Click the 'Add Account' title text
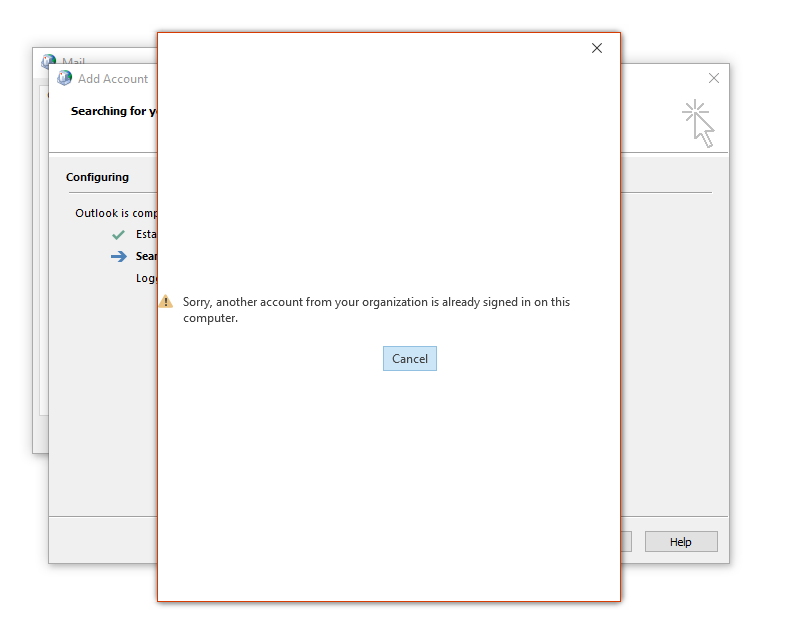 pos(113,79)
